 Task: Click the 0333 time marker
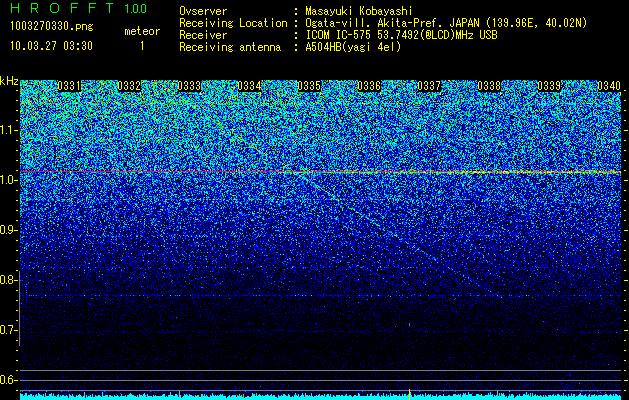[x=189, y=86]
